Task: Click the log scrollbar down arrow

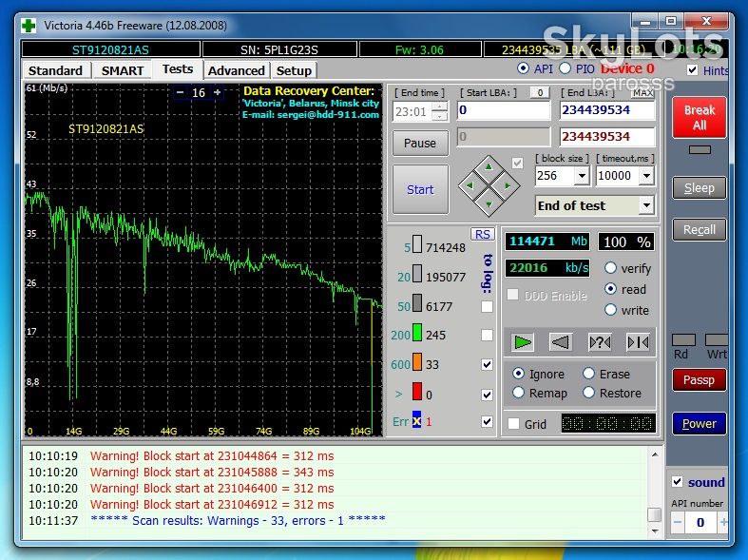Action: coord(655,531)
